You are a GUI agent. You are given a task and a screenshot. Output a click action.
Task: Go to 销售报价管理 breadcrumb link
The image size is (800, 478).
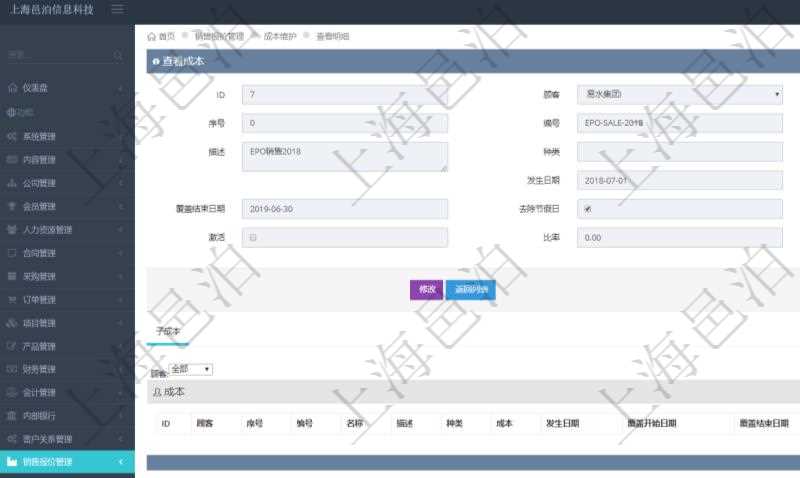(x=220, y=36)
